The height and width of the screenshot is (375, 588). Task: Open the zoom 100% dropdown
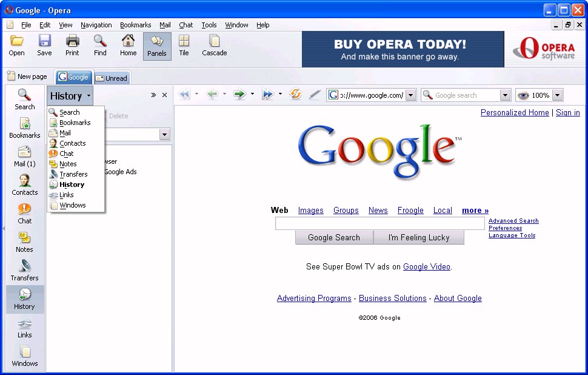pyautogui.click(x=557, y=95)
